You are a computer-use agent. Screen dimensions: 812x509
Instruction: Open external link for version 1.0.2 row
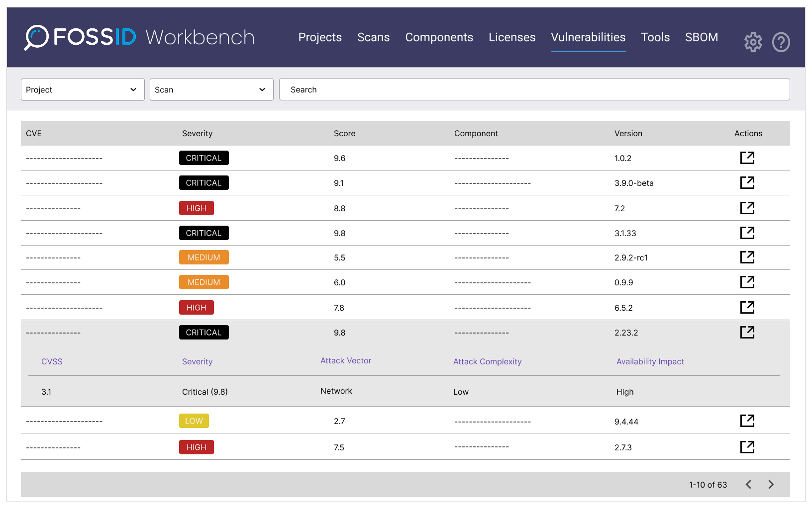tap(747, 158)
